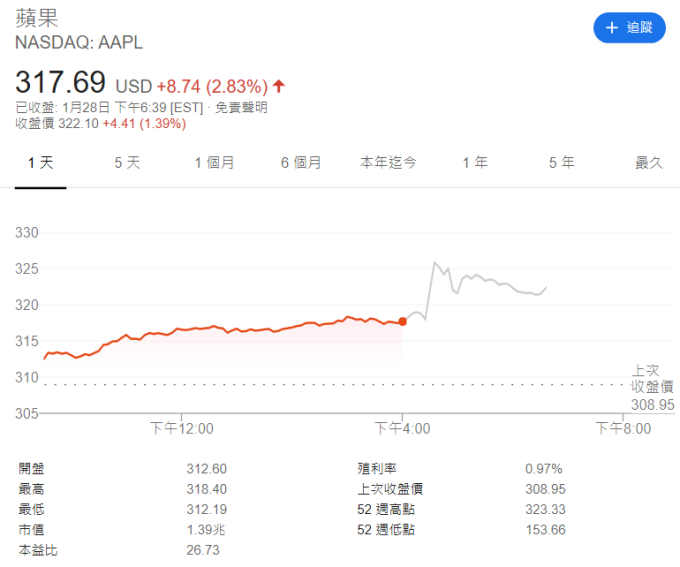
Task: Choose the 1 年 tab
Action: (475, 163)
